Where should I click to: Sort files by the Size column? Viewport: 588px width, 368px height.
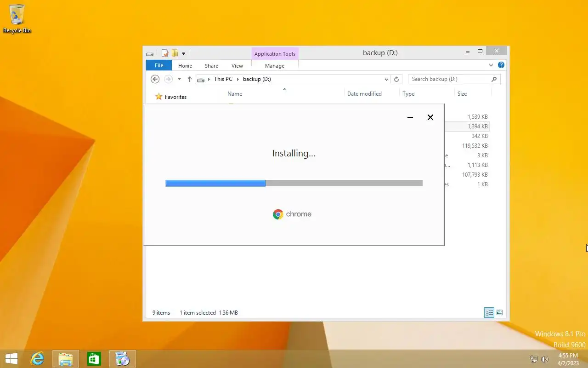pyautogui.click(x=462, y=94)
